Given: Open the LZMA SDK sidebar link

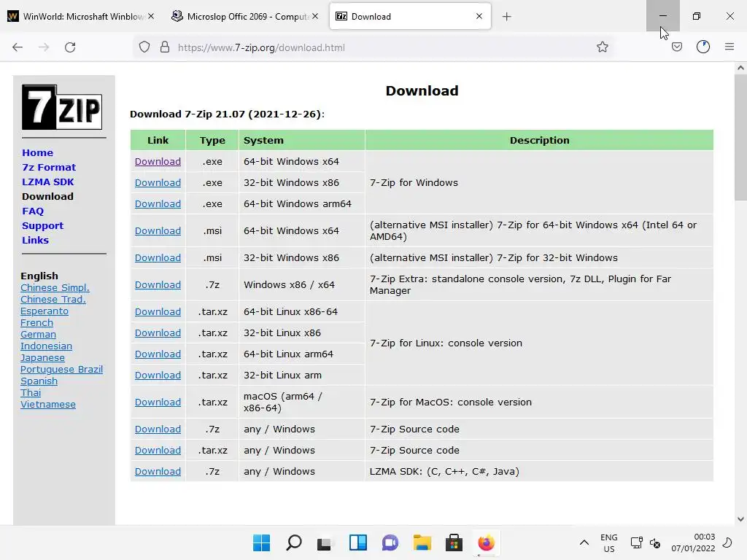Looking at the screenshot, I should point(48,182).
